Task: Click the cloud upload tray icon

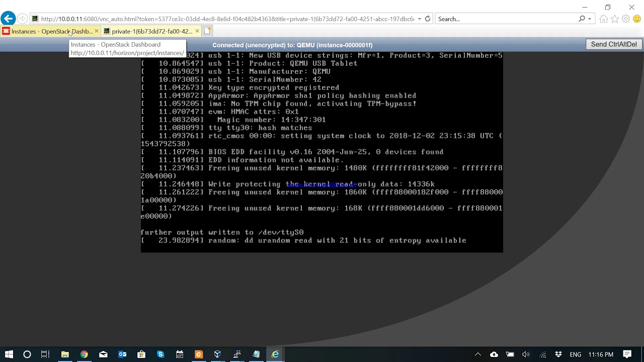Action: (494, 354)
